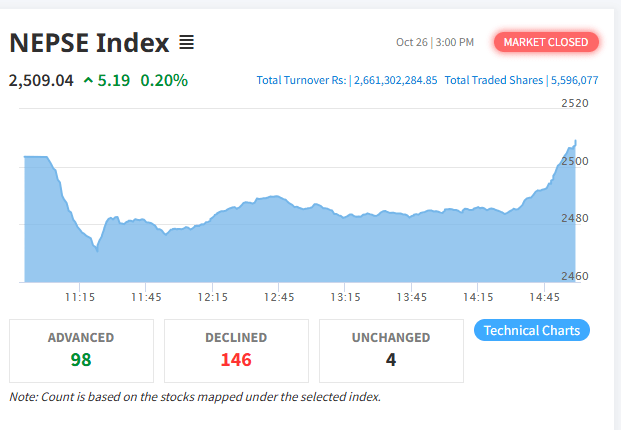Click the 2500 y-axis label
Viewport: 621px width, 430px height.
point(575,161)
